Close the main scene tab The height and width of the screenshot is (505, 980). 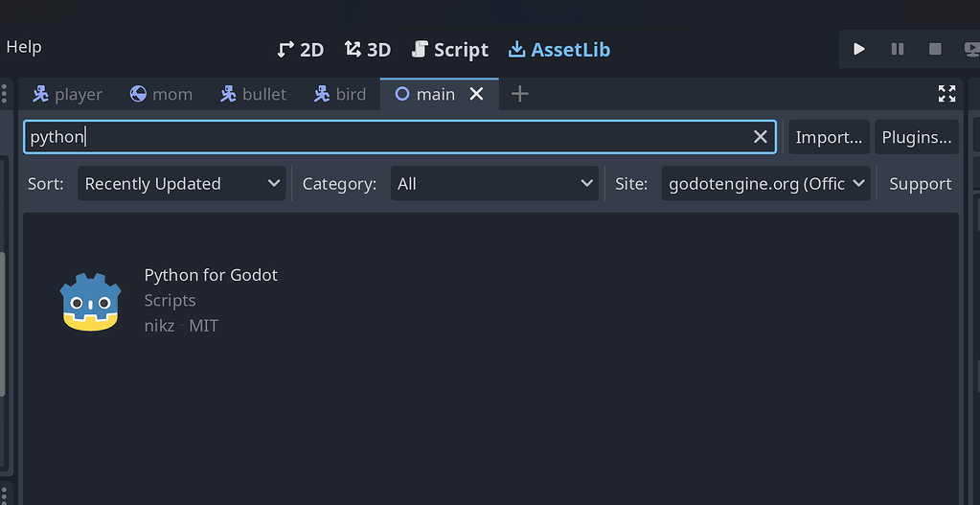(476, 94)
